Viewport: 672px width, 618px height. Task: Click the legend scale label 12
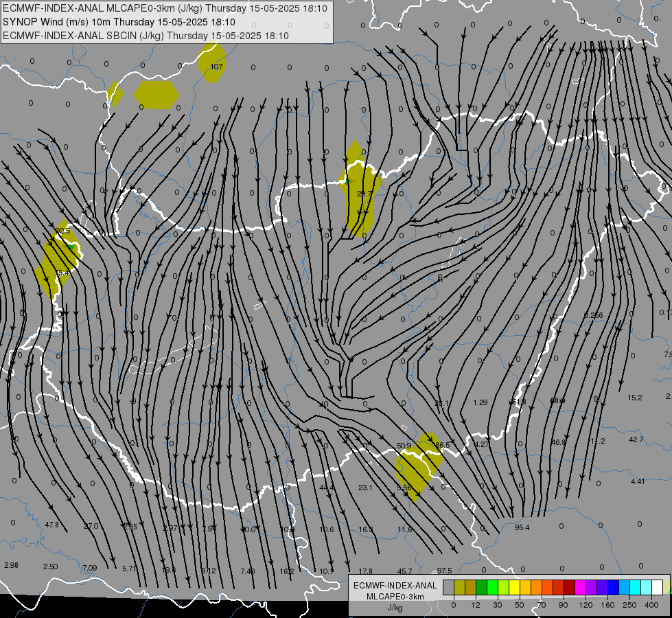coord(475,605)
